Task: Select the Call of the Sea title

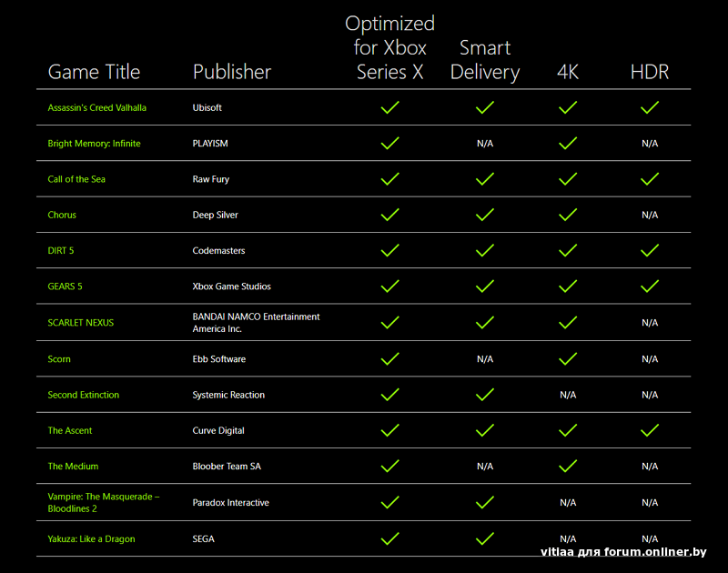Action: point(76,179)
